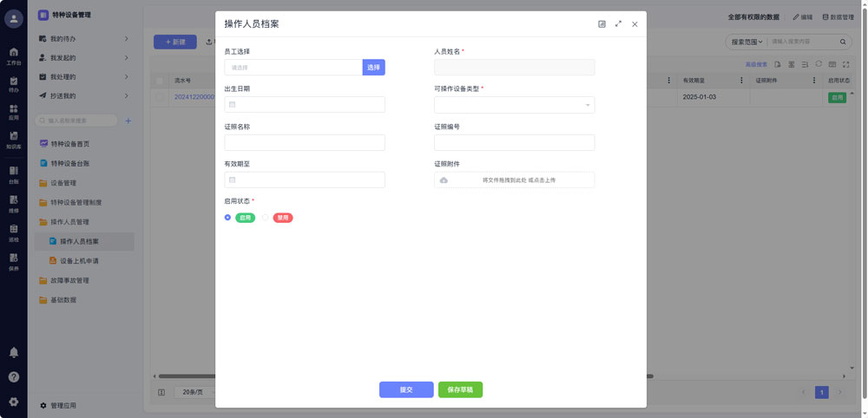The height and width of the screenshot is (418, 868).
Task: Open the settings gear in sidebar
Action: coord(13,402)
